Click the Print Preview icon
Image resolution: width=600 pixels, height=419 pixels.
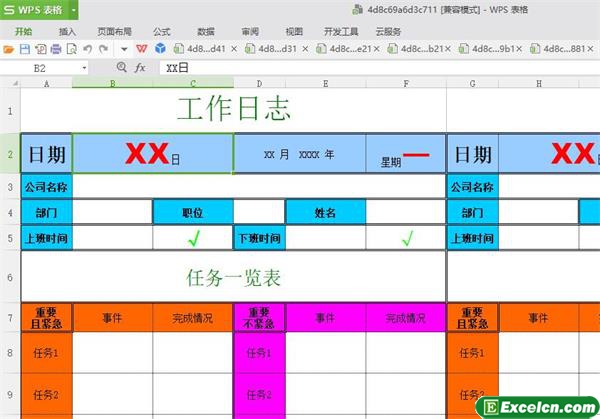coord(72,49)
